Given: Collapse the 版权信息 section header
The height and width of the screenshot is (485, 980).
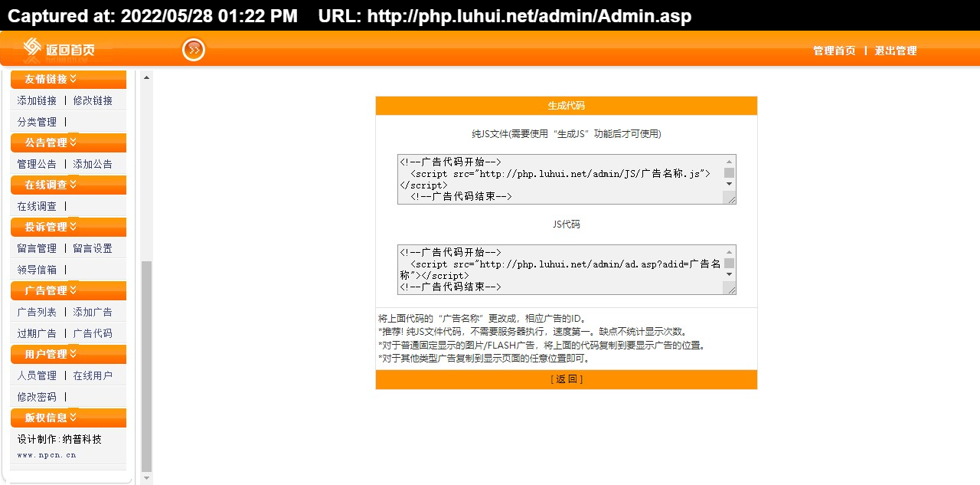Looking at the screenshot, I should click(68, 418).
